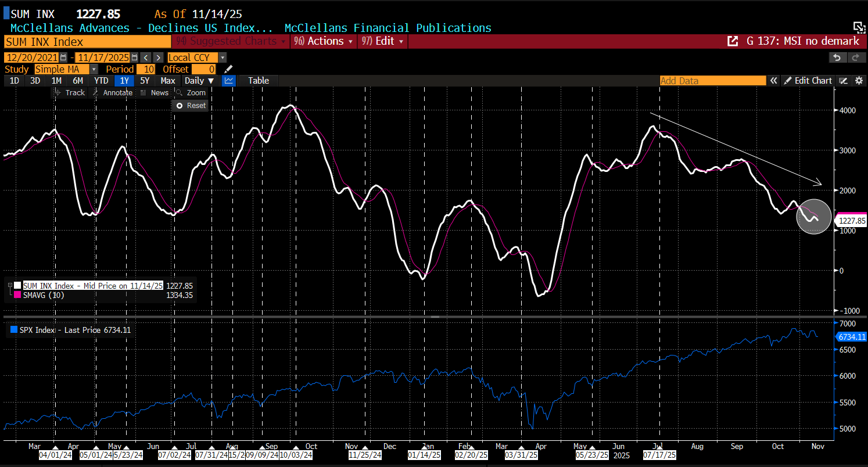
Task: Switch to line chart view icon
Action: (229, 81)
